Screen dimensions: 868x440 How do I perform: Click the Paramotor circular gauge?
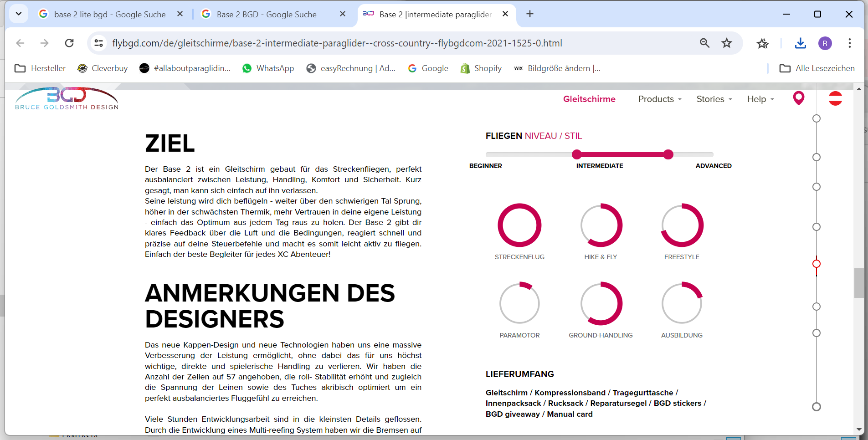coord(519,303)
